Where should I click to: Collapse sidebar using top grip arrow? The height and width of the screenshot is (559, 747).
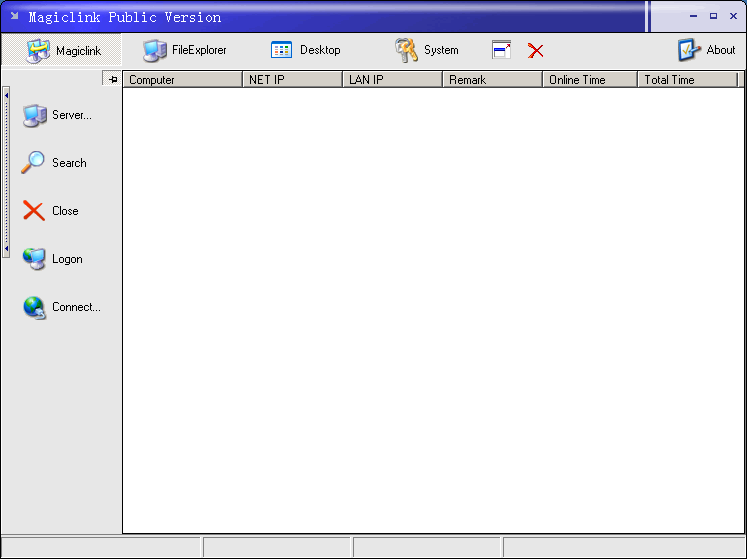click(x=6, y=94)
